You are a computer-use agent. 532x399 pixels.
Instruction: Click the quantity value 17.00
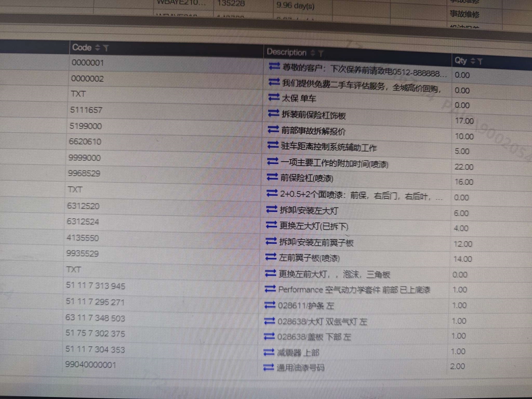(x=464, y=121)
